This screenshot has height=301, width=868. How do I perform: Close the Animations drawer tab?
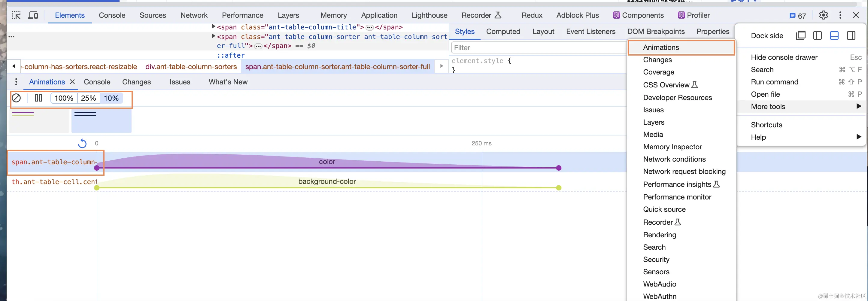(72, 82)
